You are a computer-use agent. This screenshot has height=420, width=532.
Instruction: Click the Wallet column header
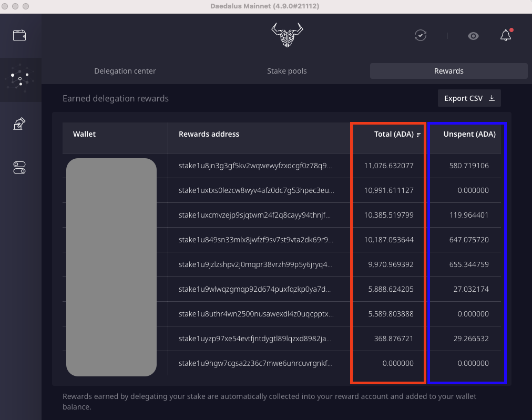pyautogui.click(x=85, y=134)
